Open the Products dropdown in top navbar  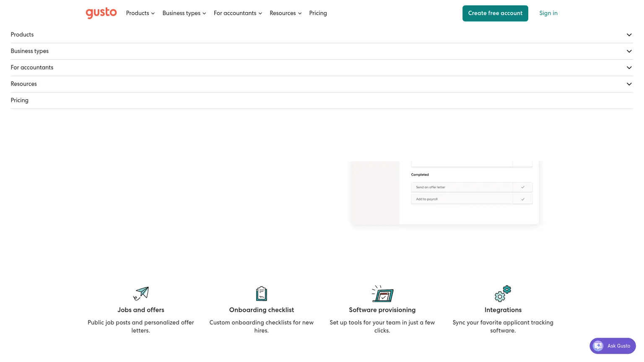click(140, 13)
